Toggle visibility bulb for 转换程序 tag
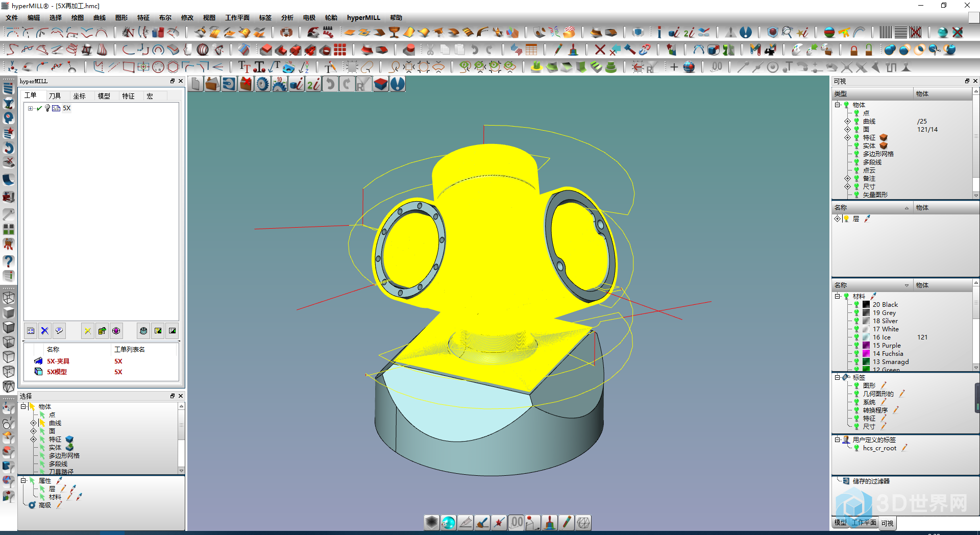980x535 pixels. 856,410
